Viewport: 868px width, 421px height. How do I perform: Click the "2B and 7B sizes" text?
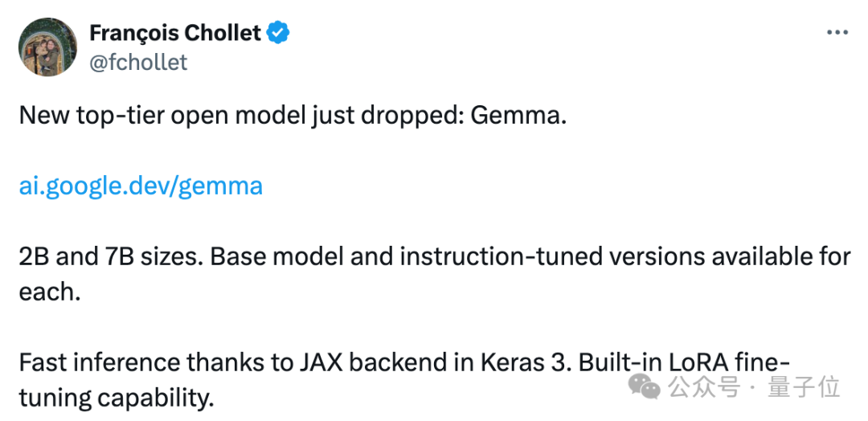108,257
